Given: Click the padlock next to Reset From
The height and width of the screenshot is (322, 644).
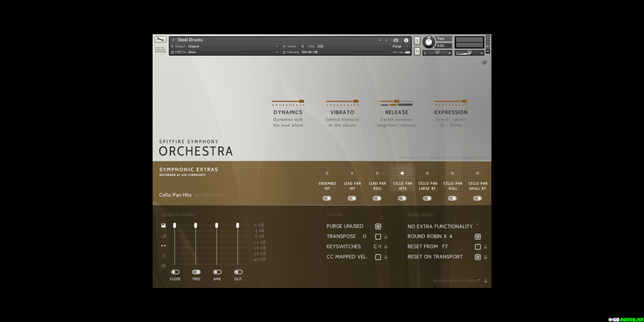Looking at the screenshot, I should coord(486,247).
